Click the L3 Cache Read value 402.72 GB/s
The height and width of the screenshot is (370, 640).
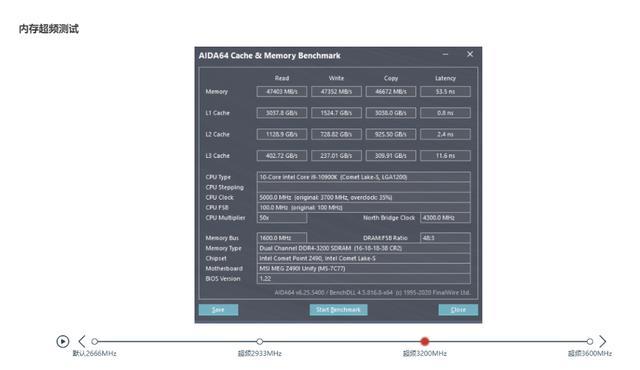point(282,155)
